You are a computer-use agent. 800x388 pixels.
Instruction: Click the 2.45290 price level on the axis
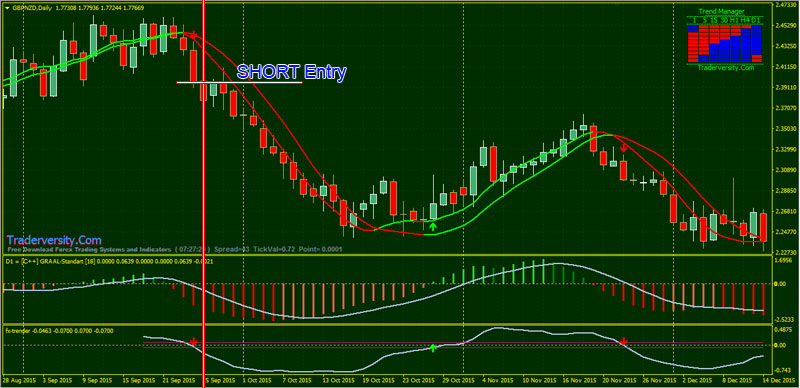pyautogui.click(x=786, y=25)
